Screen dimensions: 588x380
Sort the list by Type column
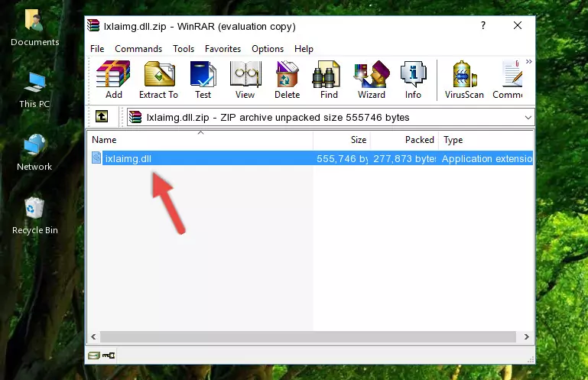click(x=486, y=140)
